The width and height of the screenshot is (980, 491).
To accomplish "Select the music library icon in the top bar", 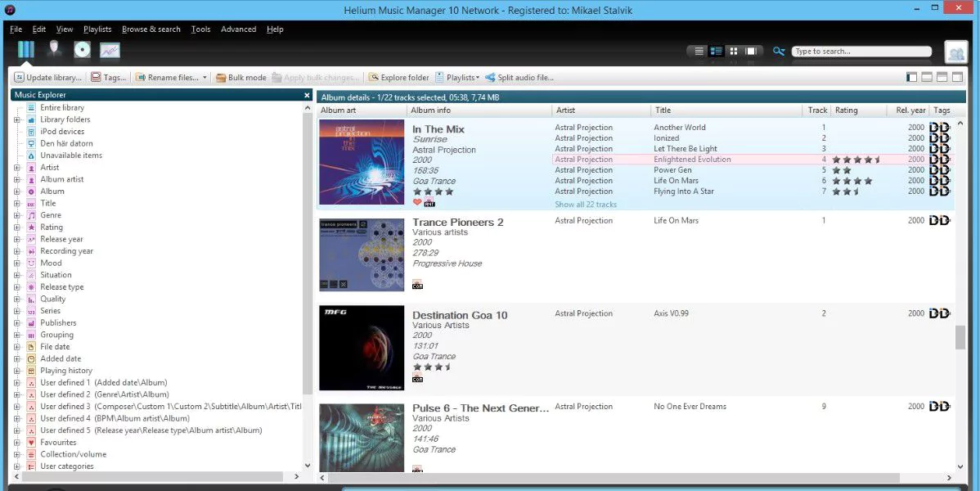I will coord(25,49).
